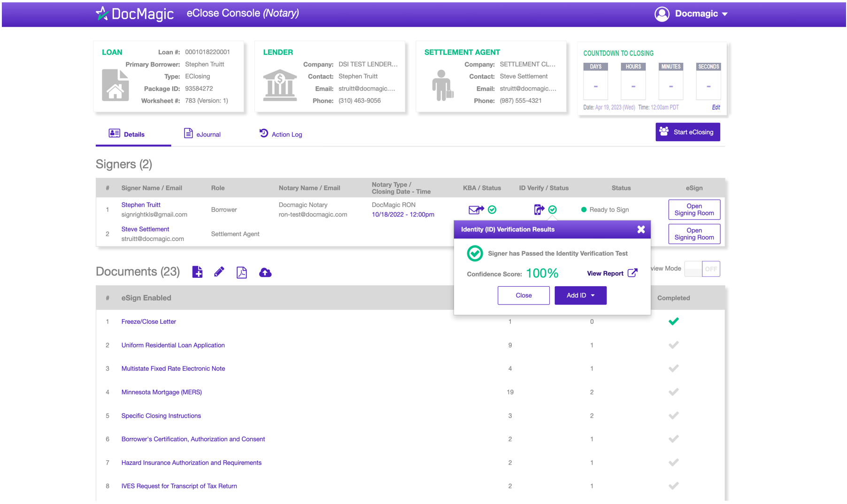Click completed checkmark for Hazard Insurance row
Screen dimensions: 847x504
pyautogui.click(x=674, y=463)
